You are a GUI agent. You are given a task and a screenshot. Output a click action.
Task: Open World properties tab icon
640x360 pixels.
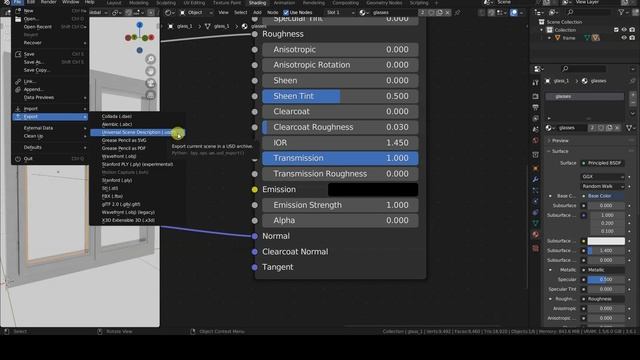[536, 140]
